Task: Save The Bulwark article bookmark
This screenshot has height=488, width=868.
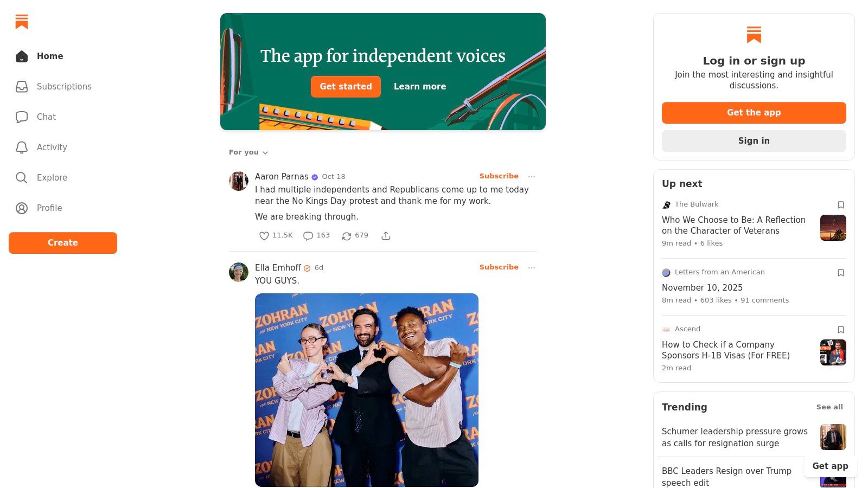Action: pyautogui.click(x=841, y=205)
